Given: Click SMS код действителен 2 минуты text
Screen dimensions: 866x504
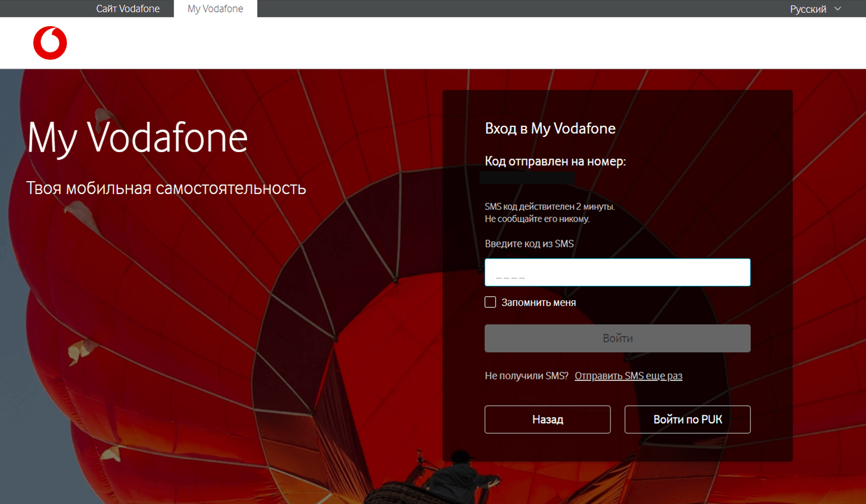Looking at the screenshot, I should 549,206.
